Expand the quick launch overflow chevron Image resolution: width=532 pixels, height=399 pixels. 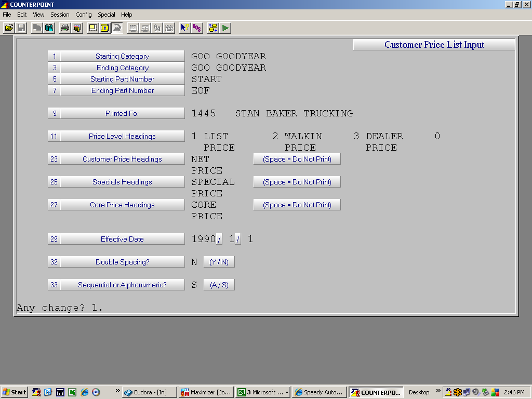click(x=118, y=391)
